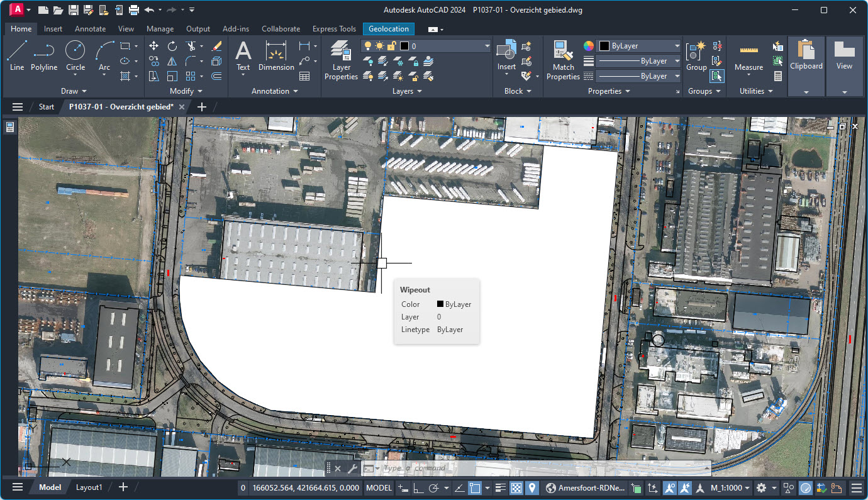
Task: Toggle Object Snap in the status bar
Action: click(x=475, y=488)
